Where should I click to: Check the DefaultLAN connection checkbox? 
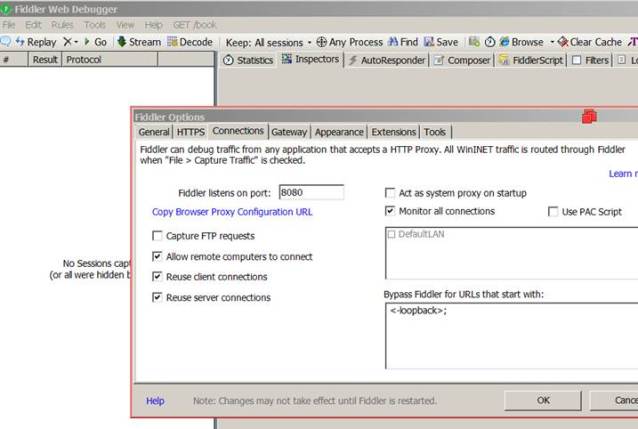point(391,234)
